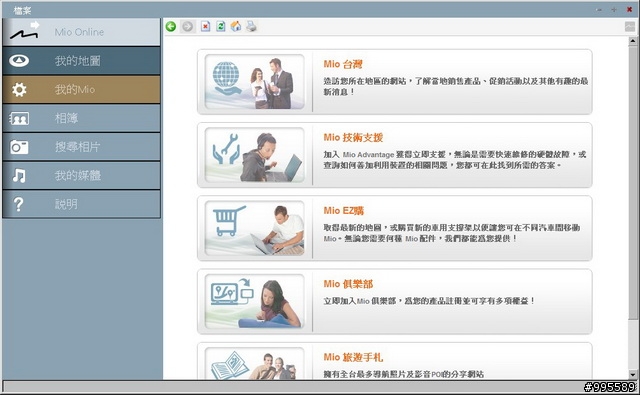This screenshot has width=640, height=395.
Task: Click the small icon at toolbar right end
Action: [629, 27]
